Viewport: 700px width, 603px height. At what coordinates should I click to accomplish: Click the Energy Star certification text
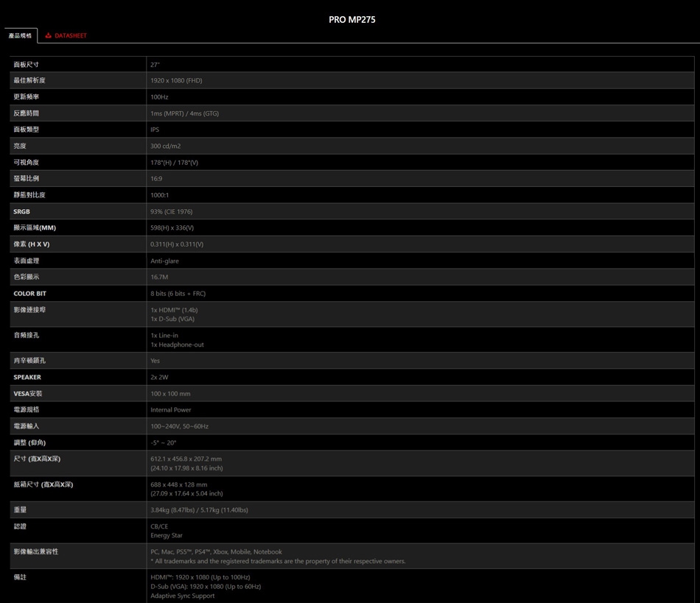point(167,535)
